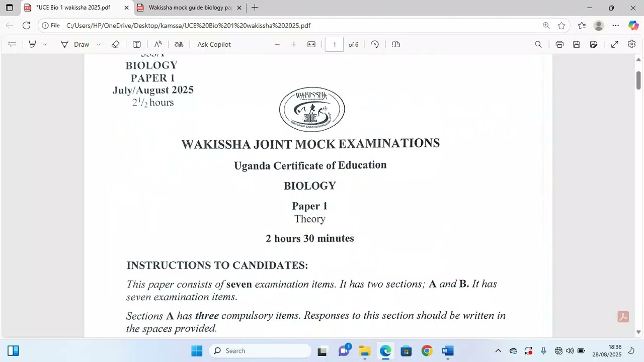Show the PDF table of contents
Screen dimensions: 644x362
(13, 44)
